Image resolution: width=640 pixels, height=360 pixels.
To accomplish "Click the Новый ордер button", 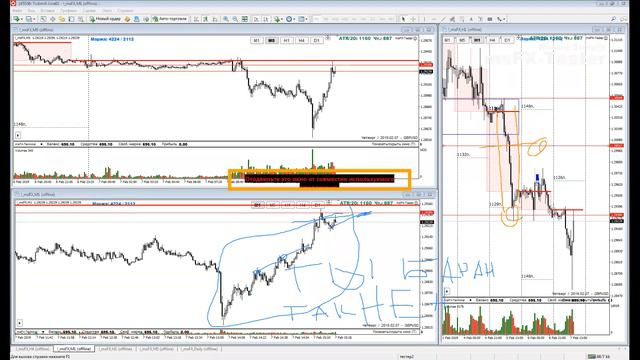I will [x=105, y=19].
